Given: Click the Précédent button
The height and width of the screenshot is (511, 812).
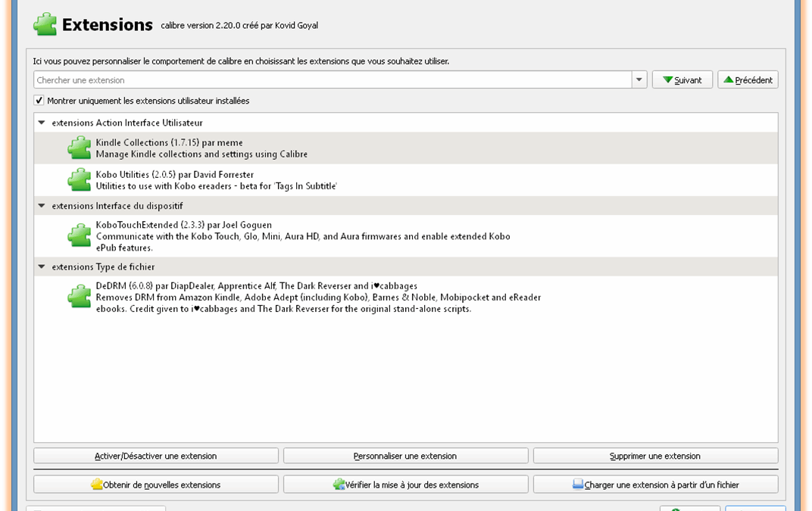Looking at the screenshot, I should click(x=748, y=79).
